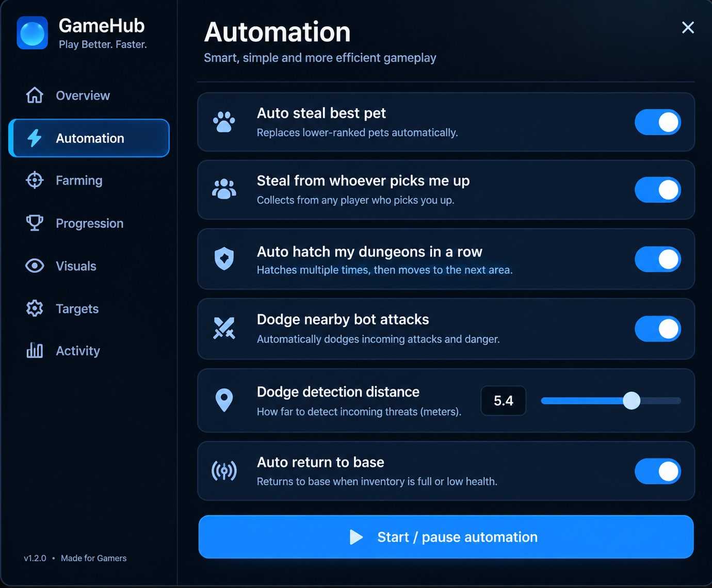Click the Dodge detection distance slider handle
Viewport: 712px width, 588px height.
pyautogui.click(x=632, y=400)
